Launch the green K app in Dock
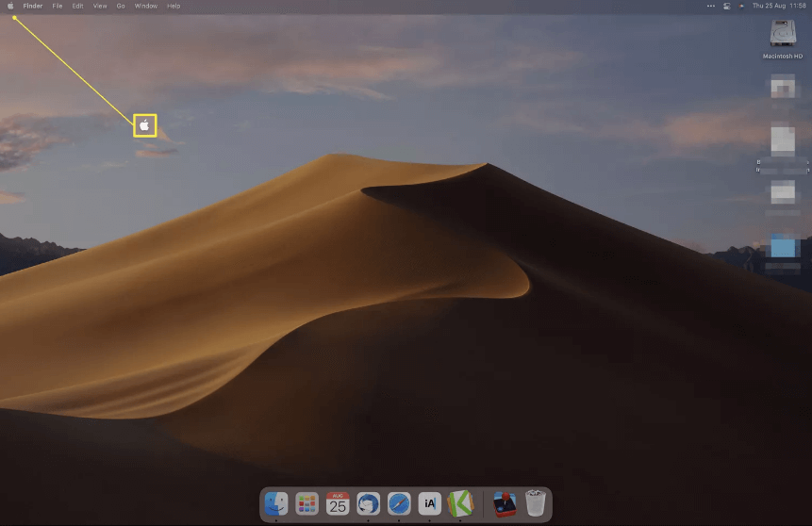Image resolution: width=812 pixels, height=526 pixels. point(459,503)
